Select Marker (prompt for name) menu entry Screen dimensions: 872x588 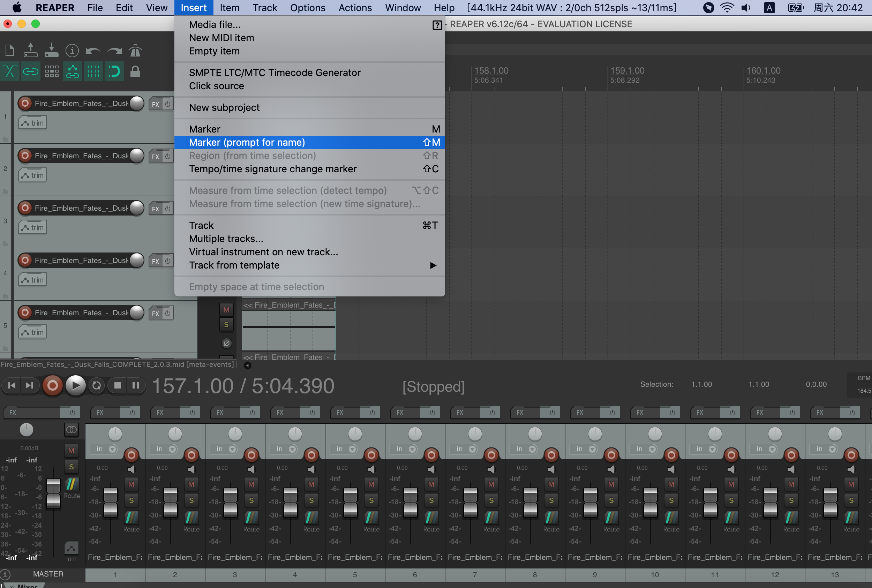pyautogui.click(x=310, y=143)
